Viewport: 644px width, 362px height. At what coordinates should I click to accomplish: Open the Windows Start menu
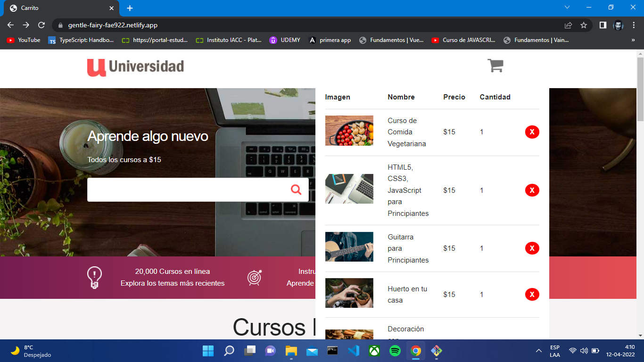coord(208,351)
